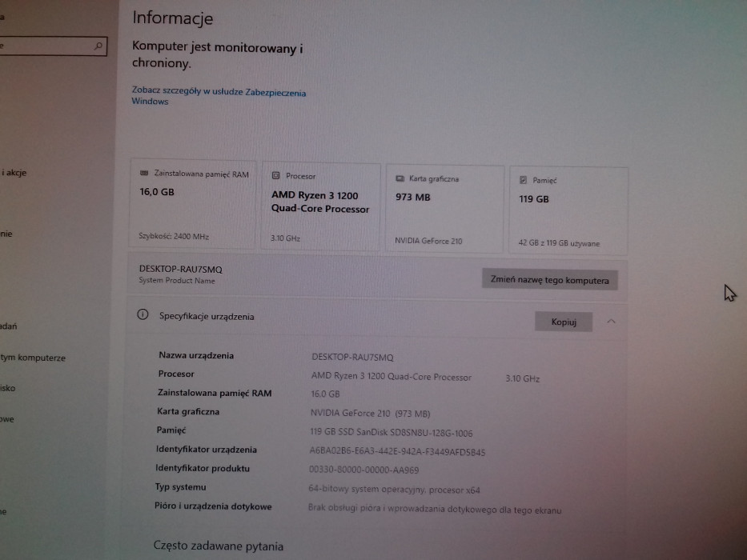Click the Brak obsługi pióra value text

(435, 509)
